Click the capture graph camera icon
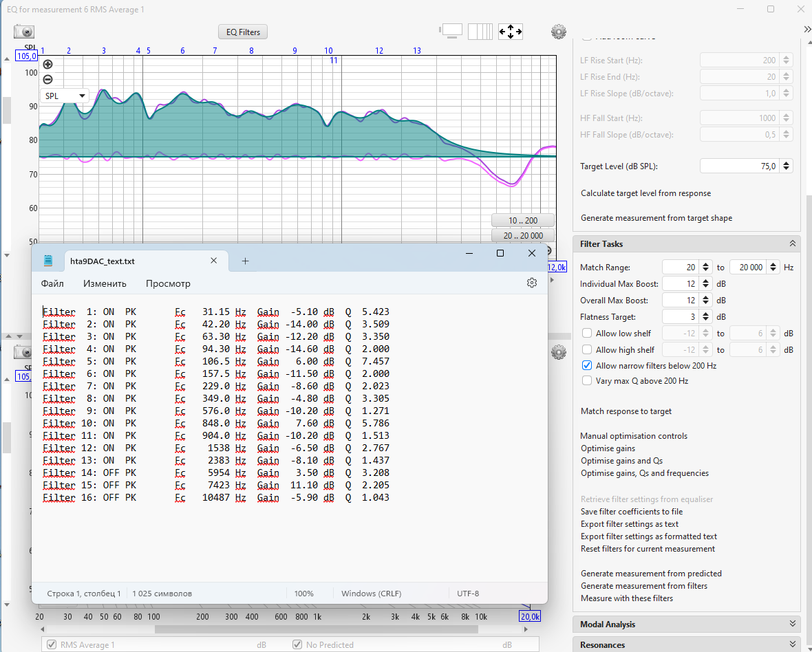 [24, 32]
